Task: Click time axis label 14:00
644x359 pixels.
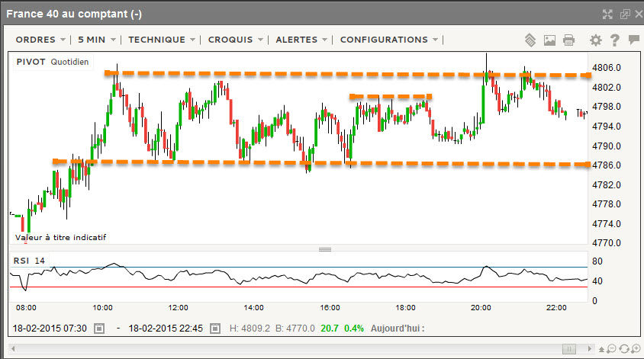Action: coord(254,308)
